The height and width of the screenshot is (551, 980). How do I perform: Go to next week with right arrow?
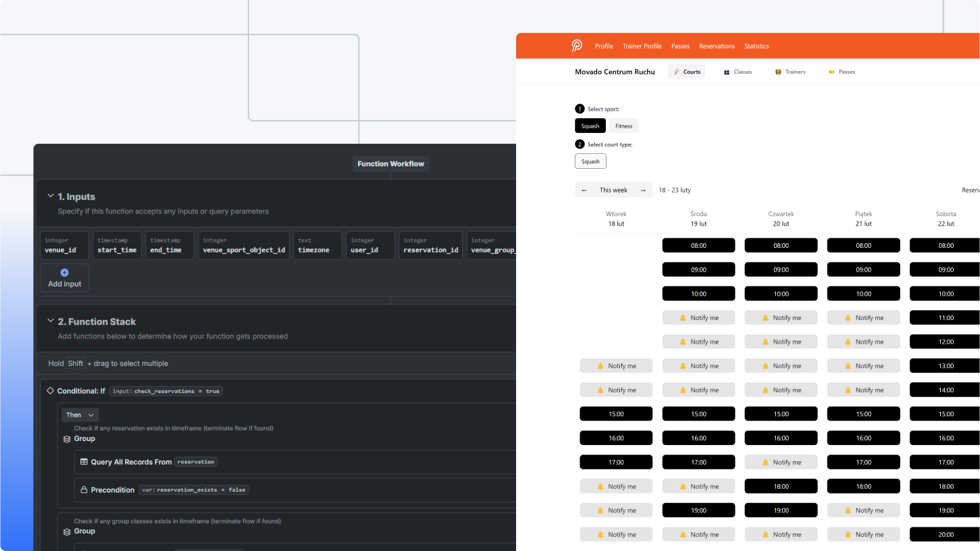pos(643,190)
